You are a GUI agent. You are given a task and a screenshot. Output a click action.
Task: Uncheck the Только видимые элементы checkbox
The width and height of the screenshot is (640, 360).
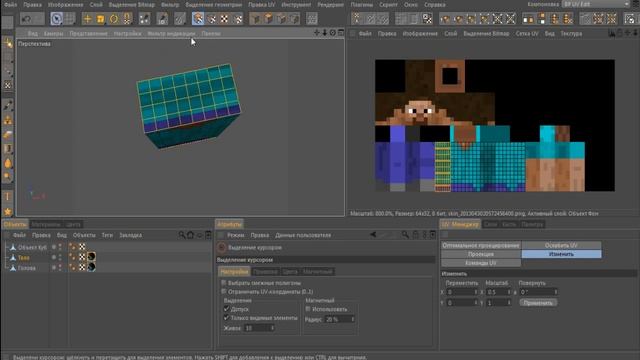(x=226, y=318)
